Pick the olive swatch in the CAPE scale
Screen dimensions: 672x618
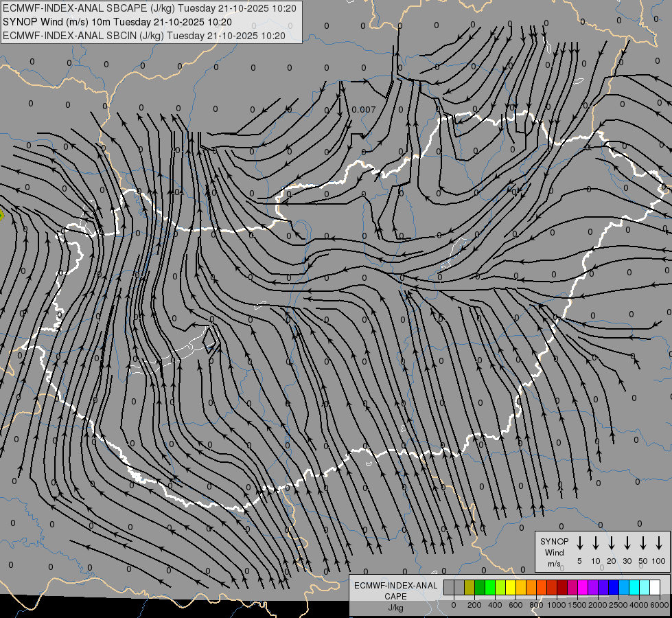point(470,587)
